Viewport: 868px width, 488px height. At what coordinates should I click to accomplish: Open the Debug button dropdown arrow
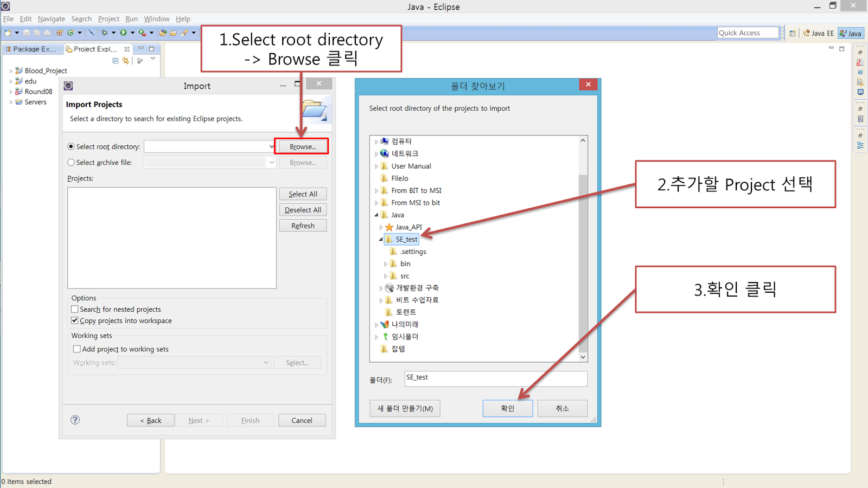(x=113, y=33)
